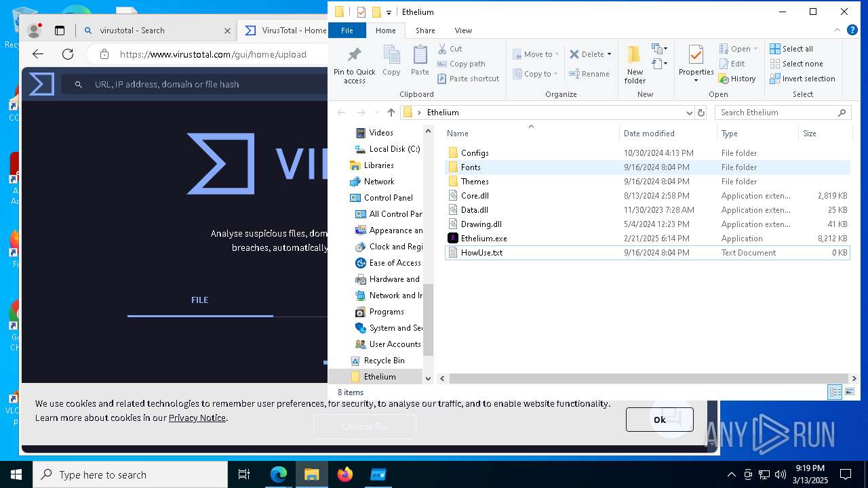Close the virustotal - Search tab
Viewport: 868px width, 488px height.
[x=227, y=30]
